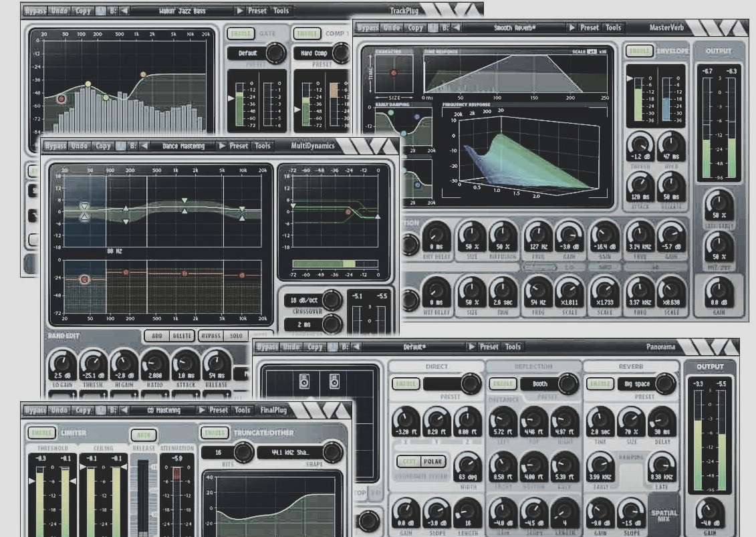The width and height of the screenshot is (756, 537).
Task: Toggle Bypass in the TrackPlug window
Action: point(35,11)
